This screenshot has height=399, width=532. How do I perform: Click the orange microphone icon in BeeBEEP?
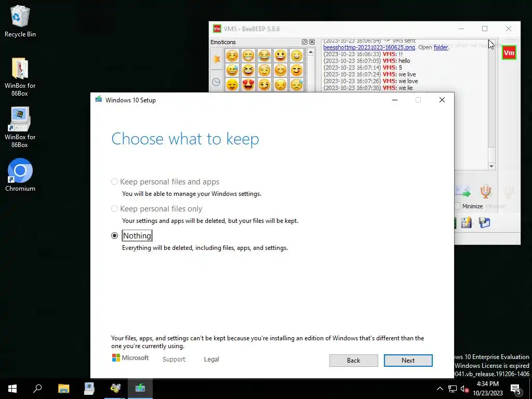pos(486,191)
